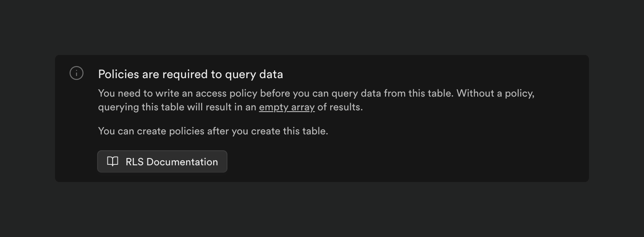
Task: Click the info circle icon
Action: click(x=77, y=73)
